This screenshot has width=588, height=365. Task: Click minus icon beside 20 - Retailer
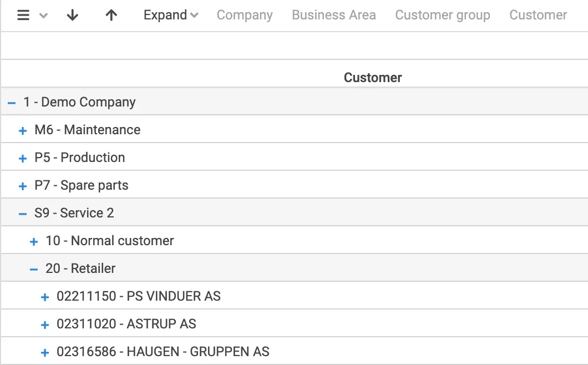pyautogui.click(x=34, y=269)
